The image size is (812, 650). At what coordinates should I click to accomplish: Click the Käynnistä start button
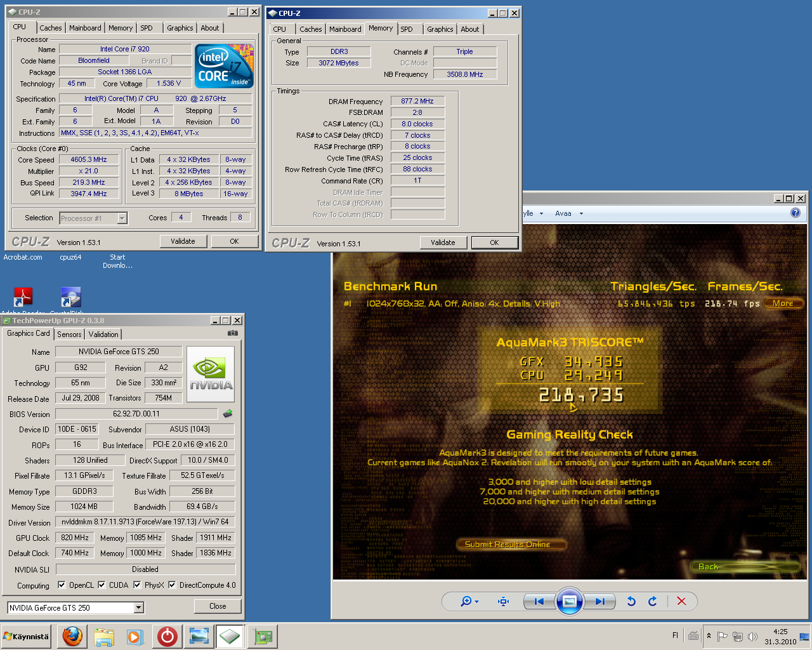tap(26, 636)
